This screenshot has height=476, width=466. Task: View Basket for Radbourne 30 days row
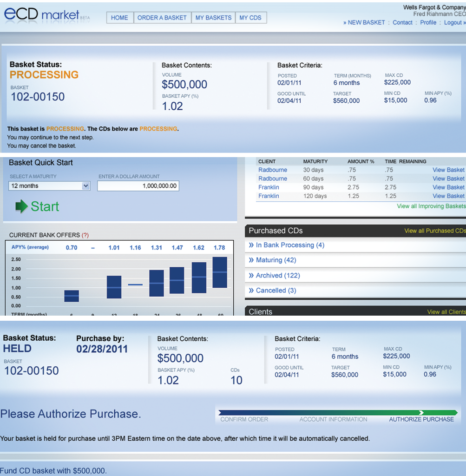448,170
